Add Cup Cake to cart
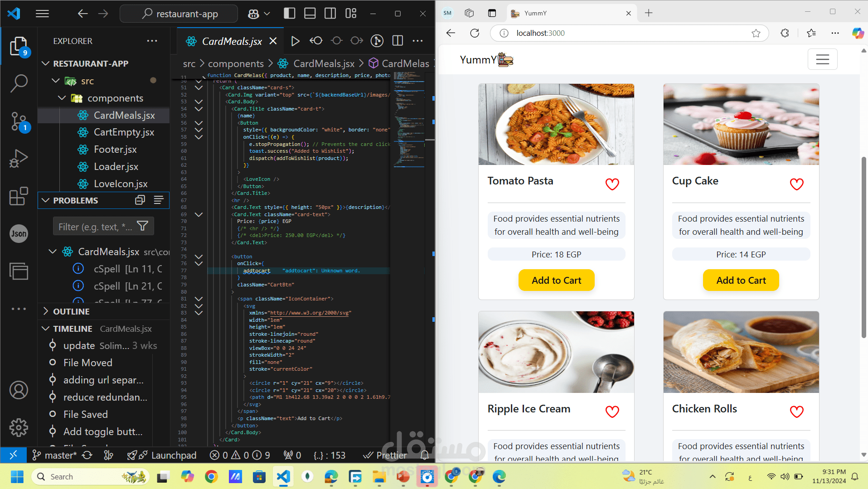This screenshot has width=868, height=489. click(741, 280)
